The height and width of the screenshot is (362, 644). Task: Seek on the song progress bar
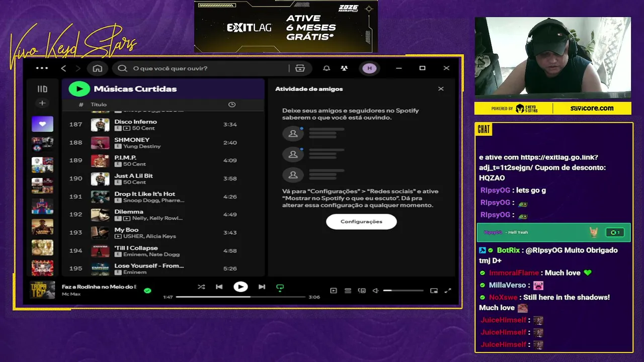point(240,297)
